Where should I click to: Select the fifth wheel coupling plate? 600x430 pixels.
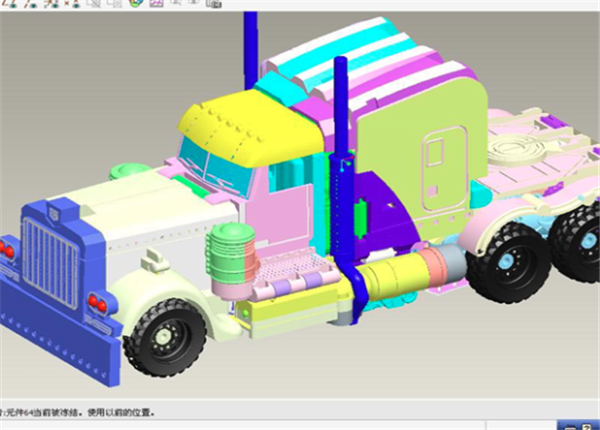click(517, 149)
